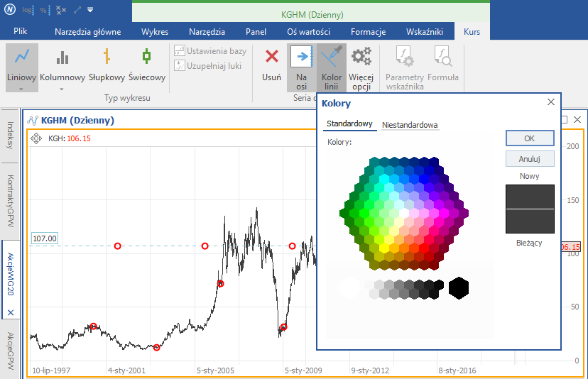The height and width of the screenshot is (379, 588).
Task: Click Ustawienia bazy
Action: (210, 51)
